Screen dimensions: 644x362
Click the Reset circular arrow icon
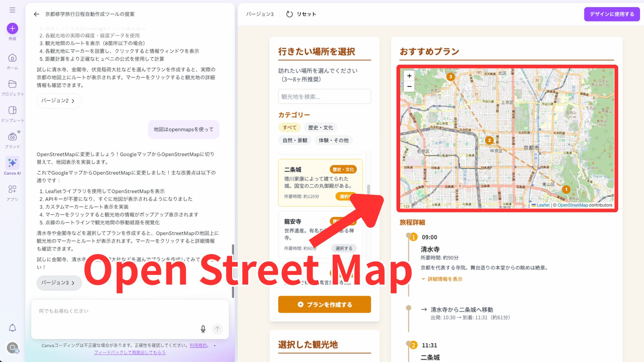(289, 14)
